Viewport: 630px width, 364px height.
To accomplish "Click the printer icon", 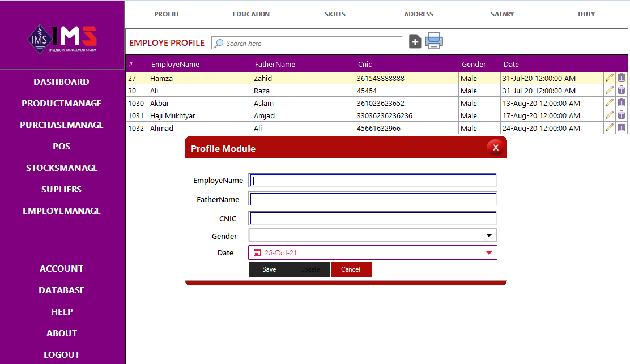I will click(434, 41).
